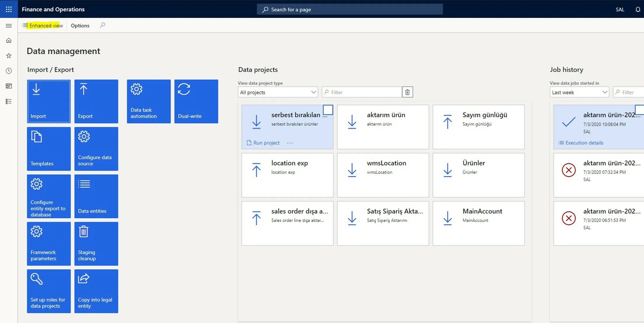644x323 pixels.
Task: Click the SAL company indicator
Action: point(620,9)
